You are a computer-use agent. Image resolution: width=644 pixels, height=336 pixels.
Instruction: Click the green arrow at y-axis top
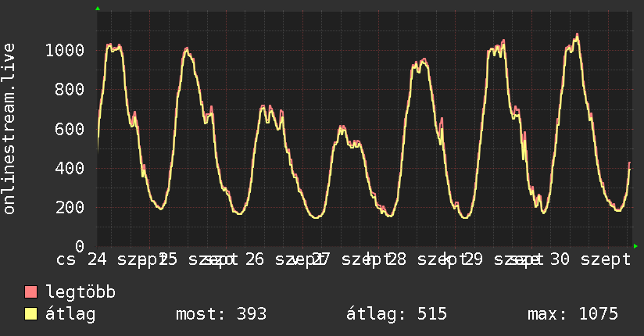click(x=98, y=9)
